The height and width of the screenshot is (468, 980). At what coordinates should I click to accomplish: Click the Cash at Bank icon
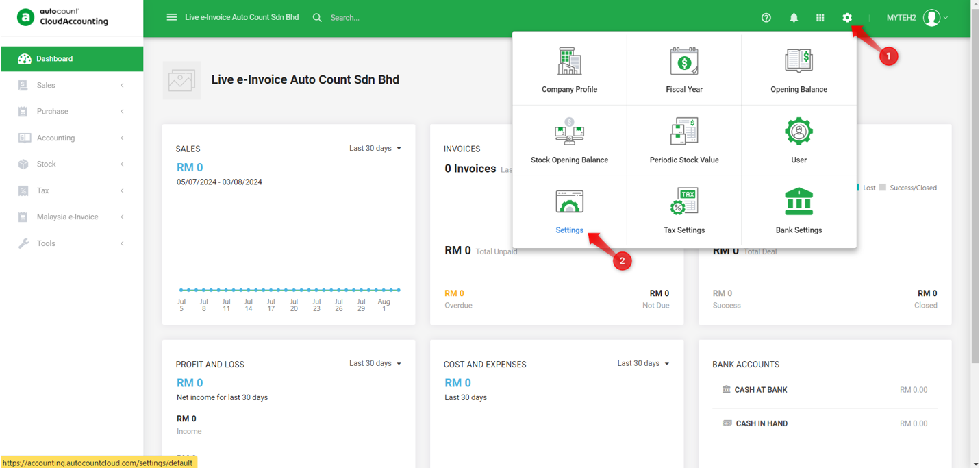727,389
